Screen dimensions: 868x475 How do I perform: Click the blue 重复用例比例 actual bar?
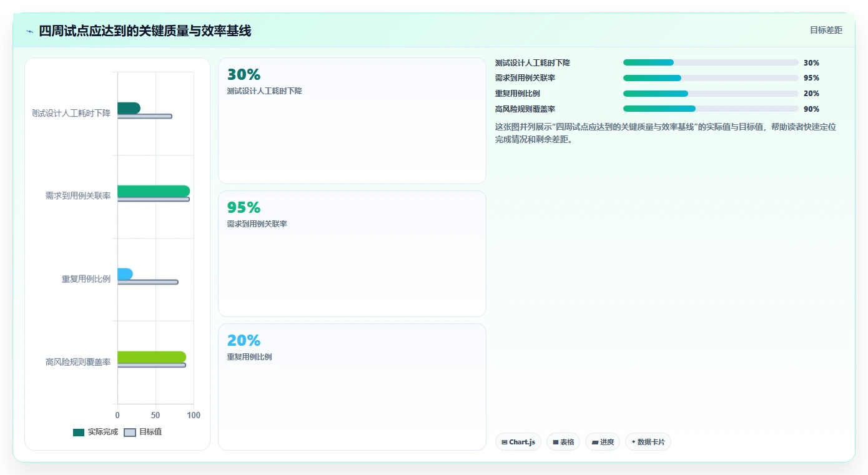[125, 274]
